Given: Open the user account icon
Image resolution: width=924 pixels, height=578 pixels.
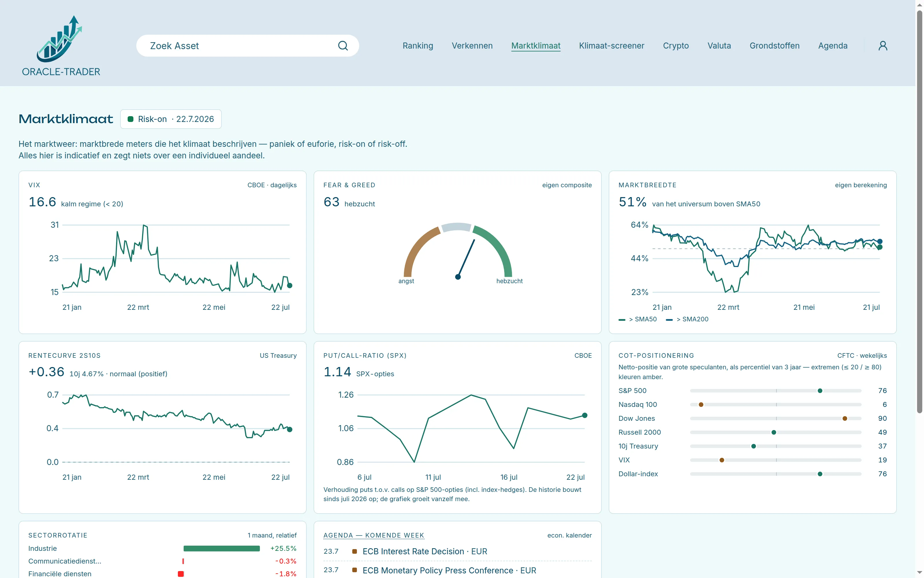Looking at the screenshot, I should click(883, 46).
